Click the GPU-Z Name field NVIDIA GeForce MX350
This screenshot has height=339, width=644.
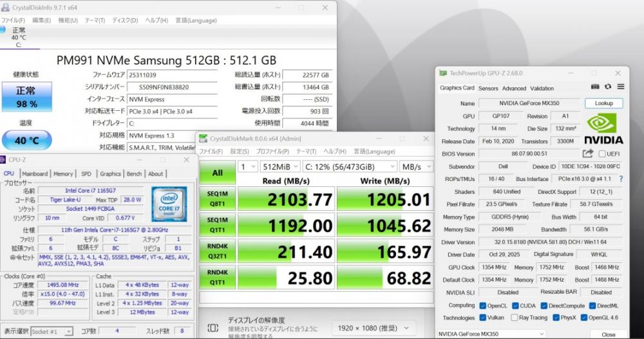(x=529, y=103)
